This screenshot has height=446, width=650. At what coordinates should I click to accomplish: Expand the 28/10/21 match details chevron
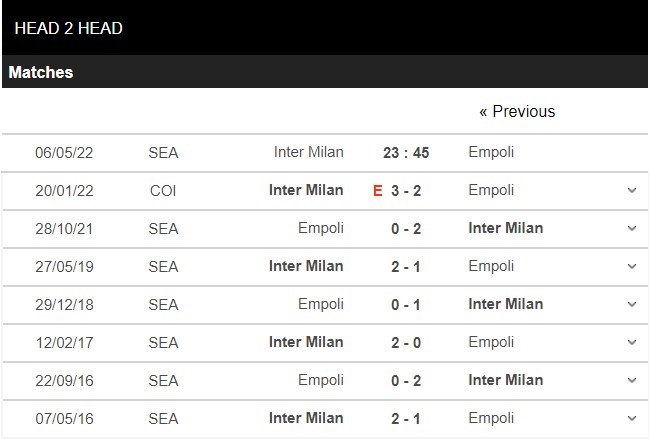(x=632, y=228)
